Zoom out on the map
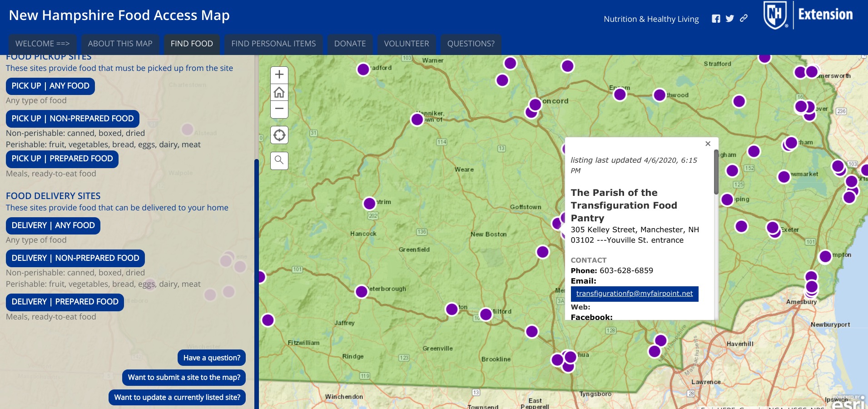Viewport: 868px width, 409px height. point(279,109)
